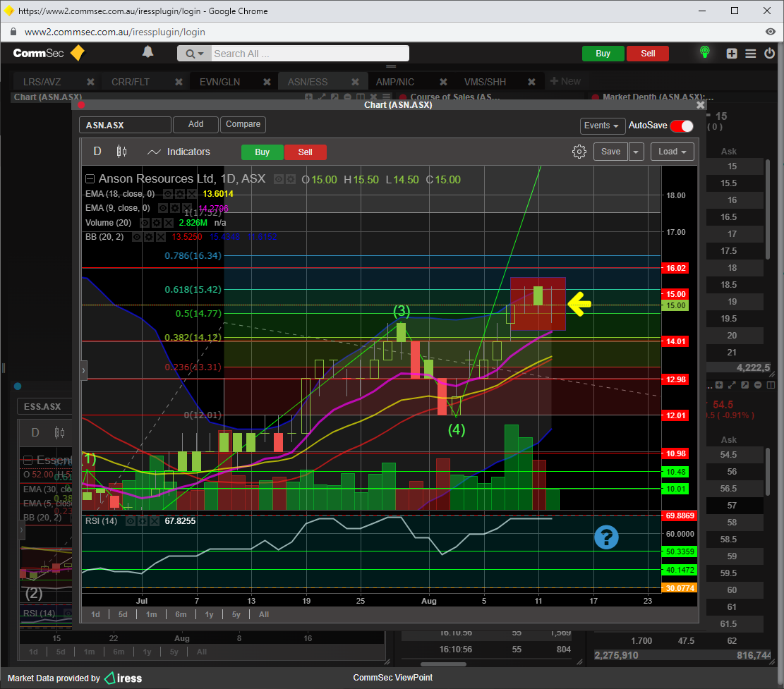Set chart range to 1m
This screenshot has height=689, width=784.
(152, 614)
